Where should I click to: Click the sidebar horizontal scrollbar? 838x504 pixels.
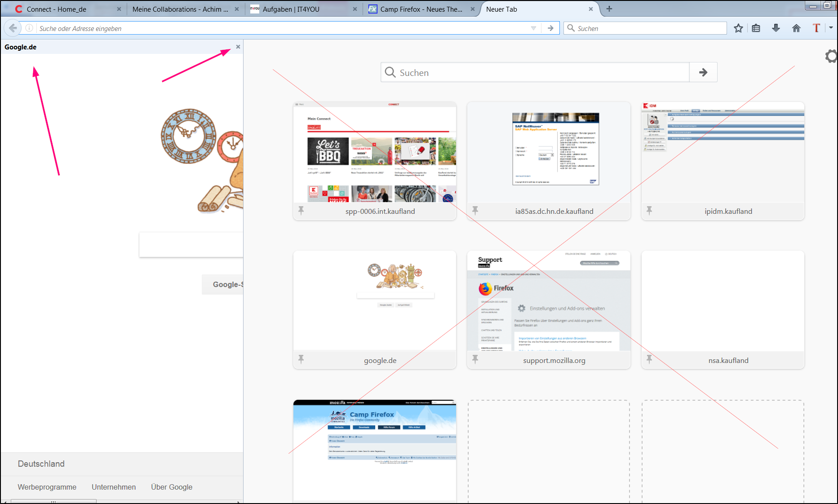[54, 501]
